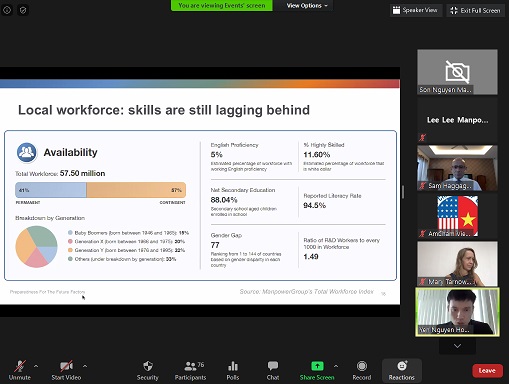
Task: Click the red Leave button
Action: coord(487,371)
